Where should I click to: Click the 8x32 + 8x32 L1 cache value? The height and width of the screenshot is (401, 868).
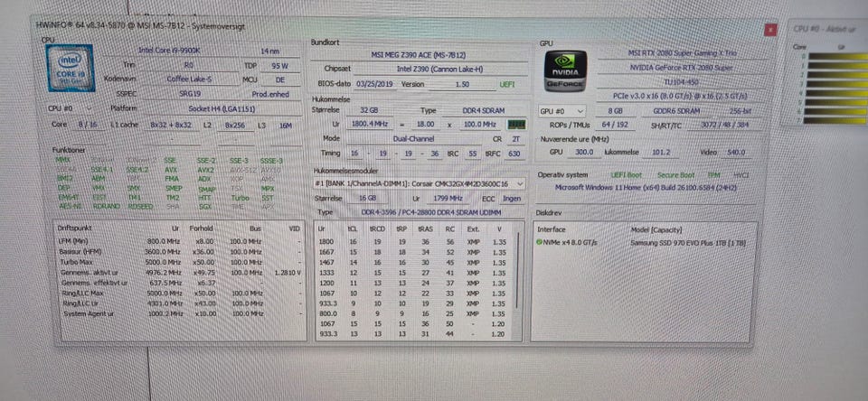[x=170, y=126]
